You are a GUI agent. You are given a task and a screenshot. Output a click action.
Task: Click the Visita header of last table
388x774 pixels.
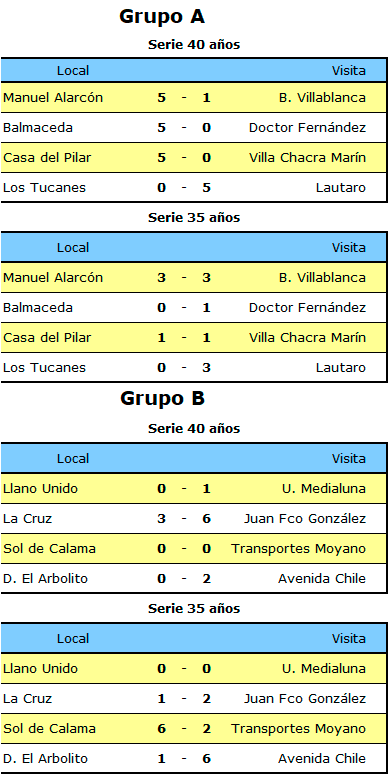point(349,639)
